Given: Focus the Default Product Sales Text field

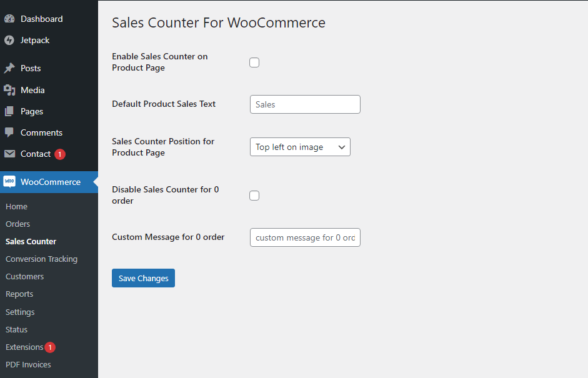Looking at the screenshot, I should [305, 104].
